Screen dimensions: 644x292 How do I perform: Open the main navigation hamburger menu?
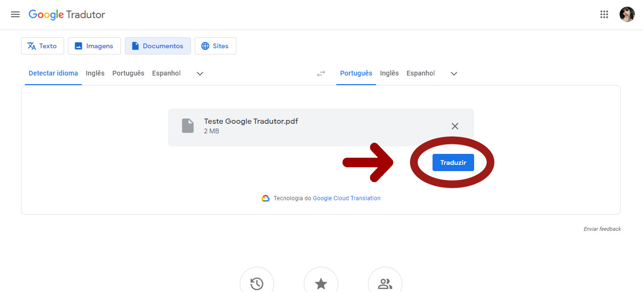coord(15,14)
